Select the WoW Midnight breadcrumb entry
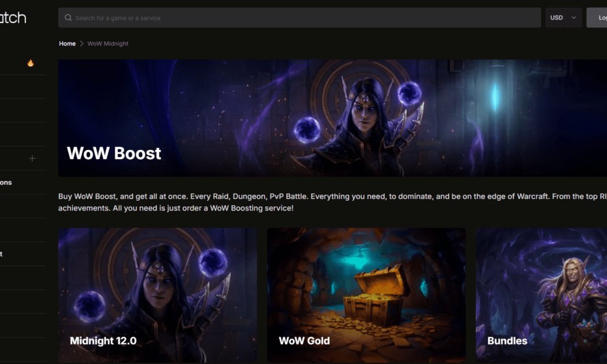 tap(107, 43)
